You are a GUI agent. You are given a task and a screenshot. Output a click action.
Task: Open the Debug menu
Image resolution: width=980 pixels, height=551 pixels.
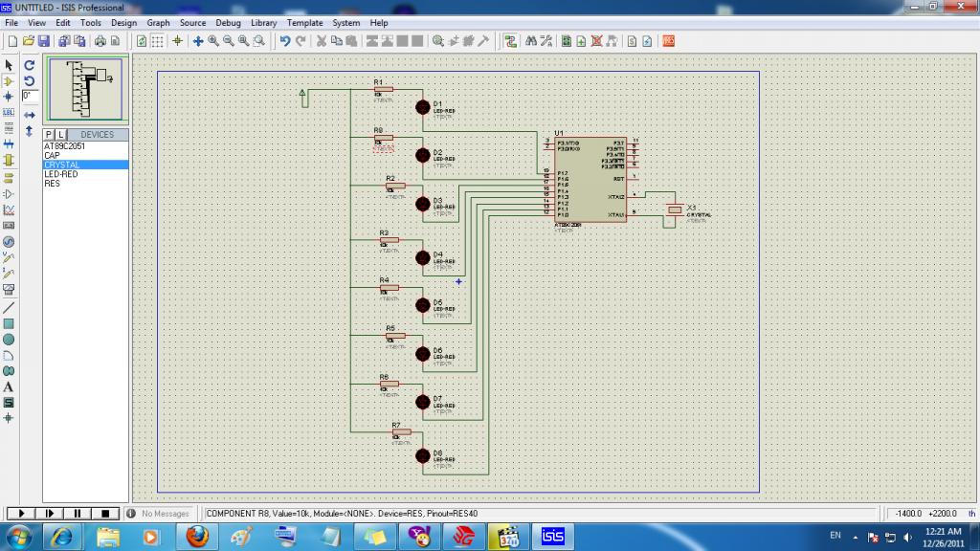click(x=228, y=22)
